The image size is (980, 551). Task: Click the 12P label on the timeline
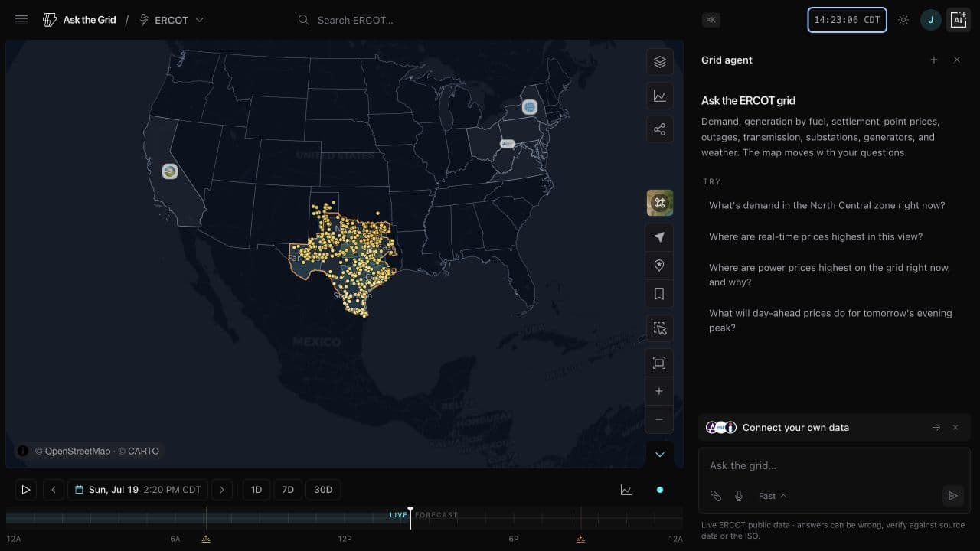point(345,539)
